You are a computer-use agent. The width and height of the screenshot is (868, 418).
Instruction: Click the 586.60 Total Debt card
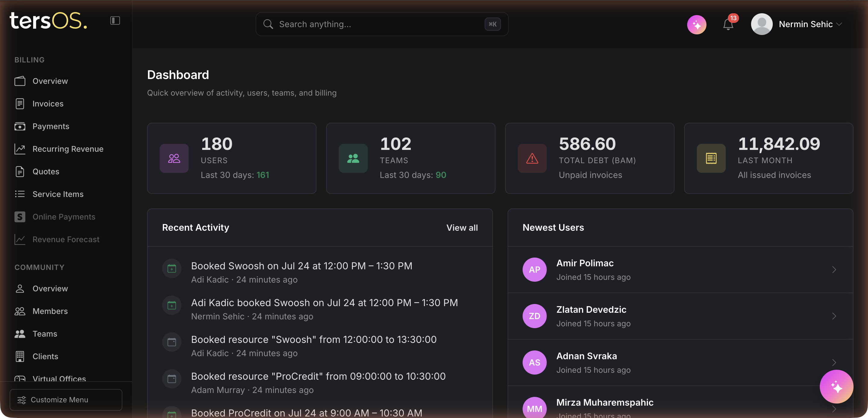click(x=589, y=158)
